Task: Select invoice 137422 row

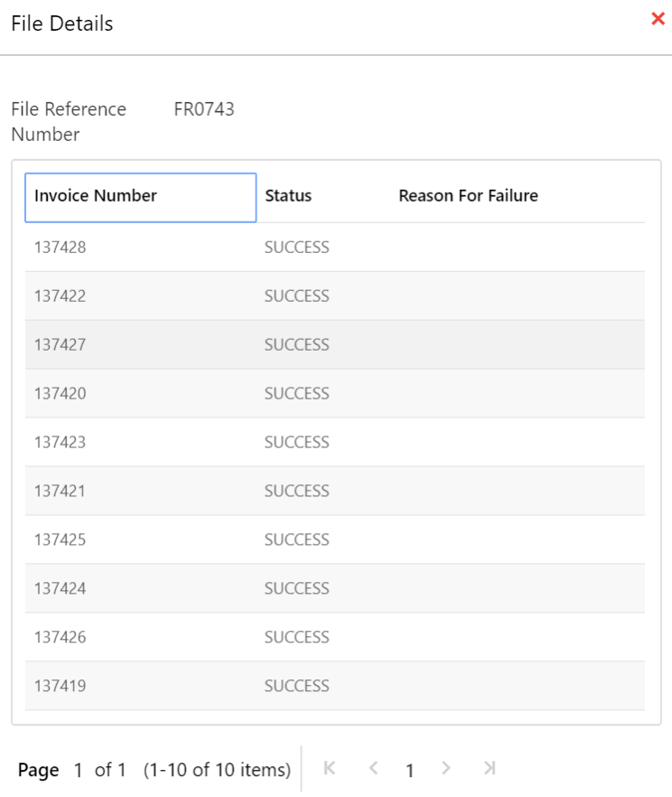Action: (x=61, y=295)
